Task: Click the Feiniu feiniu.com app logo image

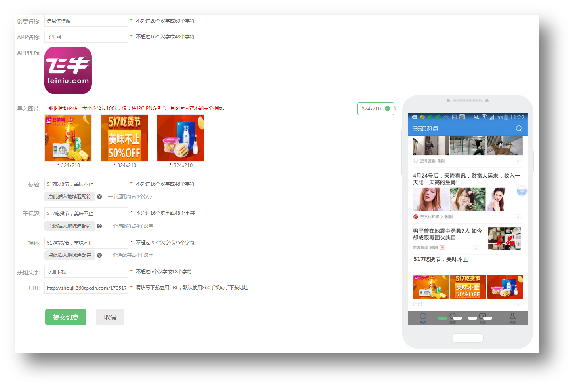Action: pos(68,70)
